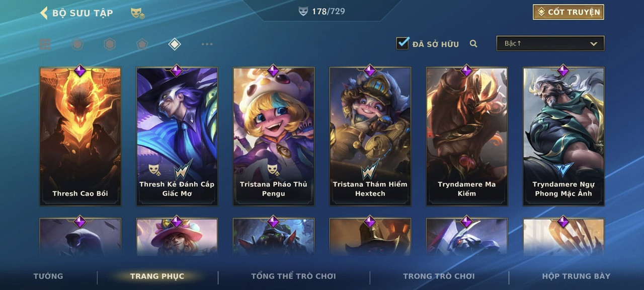The image size is (644, 290).
Task: Select the all-skins grid filter icon
Action: 45,44
